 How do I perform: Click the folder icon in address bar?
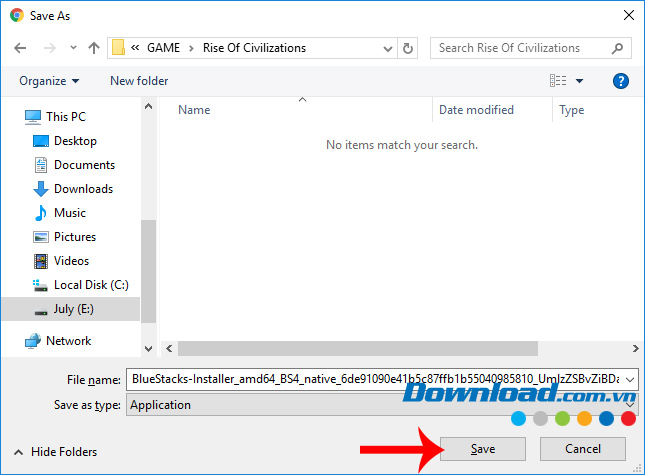[118, 48]
